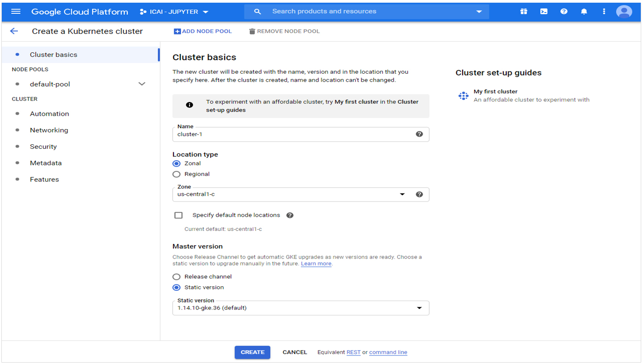
Task: Go to Networking section in sidebar
Action: pyautogui.click(x=49, y=130)
